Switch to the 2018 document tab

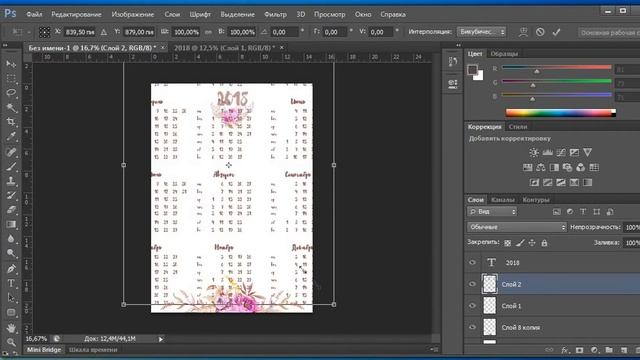coord(224,48)
